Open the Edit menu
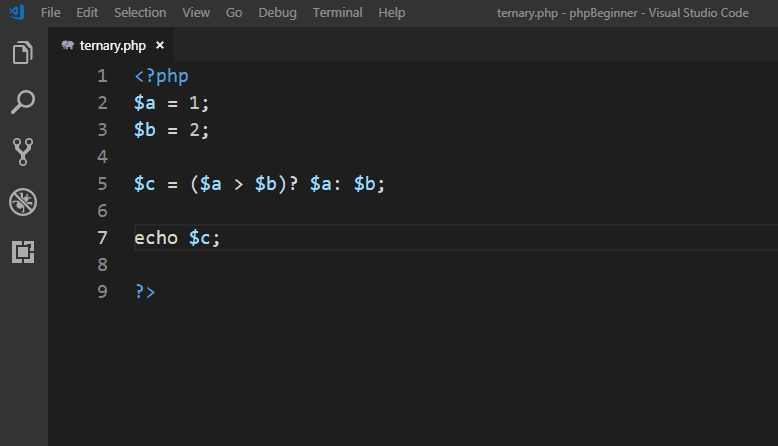This screenshot has width=778, height=446. pyautogui.click(x=87, y=12)
